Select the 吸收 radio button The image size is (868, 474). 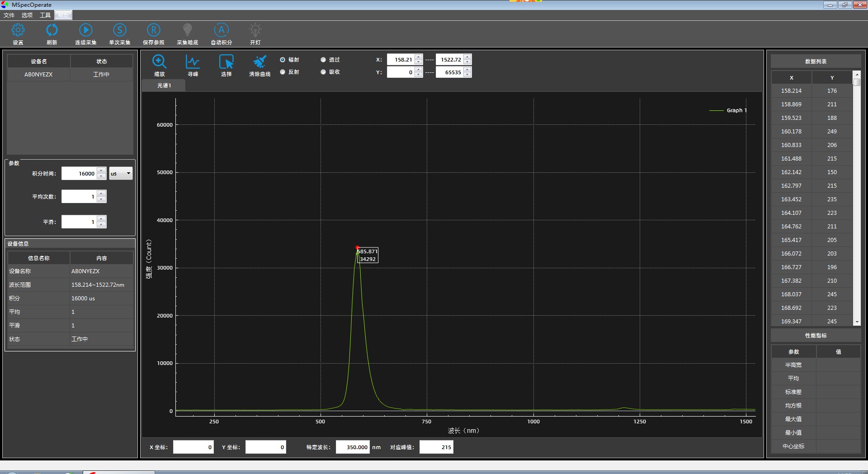pos(323,72)
